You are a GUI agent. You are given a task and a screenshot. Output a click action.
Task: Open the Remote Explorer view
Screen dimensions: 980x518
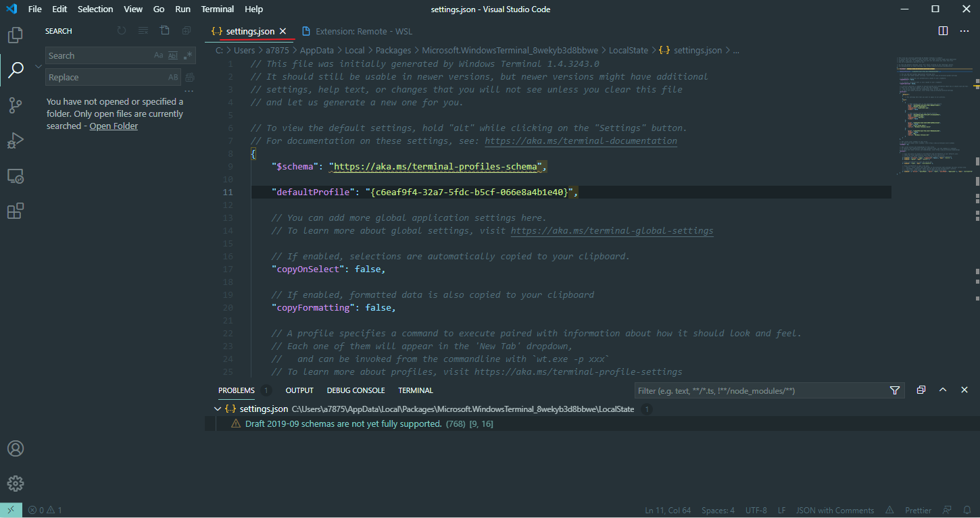coord(15,176)
